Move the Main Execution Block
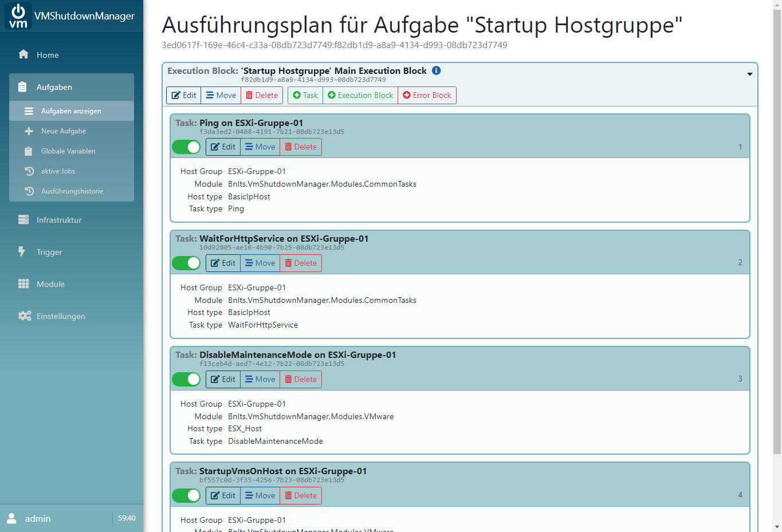 coord(221,96)
